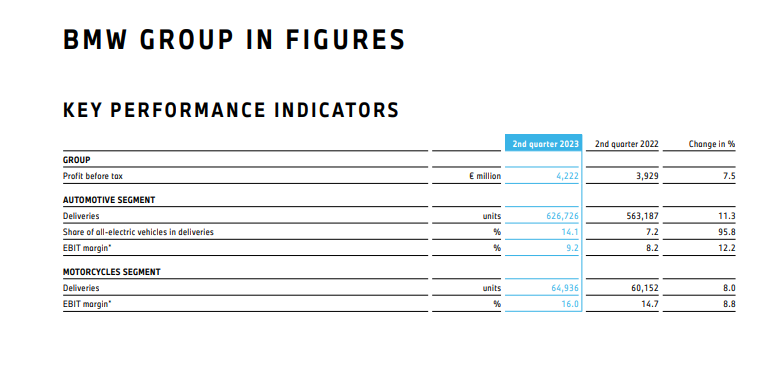The height and width of the screenshot is (389, 769).
Task: Click the 9.2 automotive EBIT margin value
Action: pos(572,248)
